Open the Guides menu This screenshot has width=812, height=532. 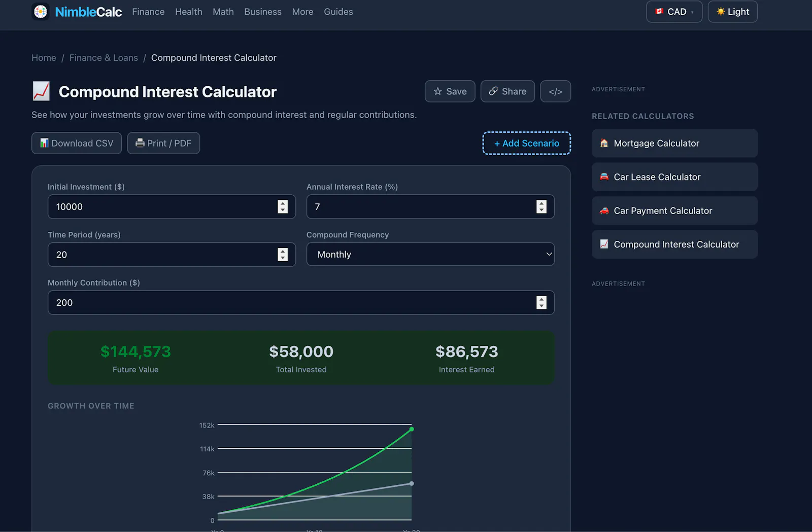pyautogui.click(x=339, y=12)
